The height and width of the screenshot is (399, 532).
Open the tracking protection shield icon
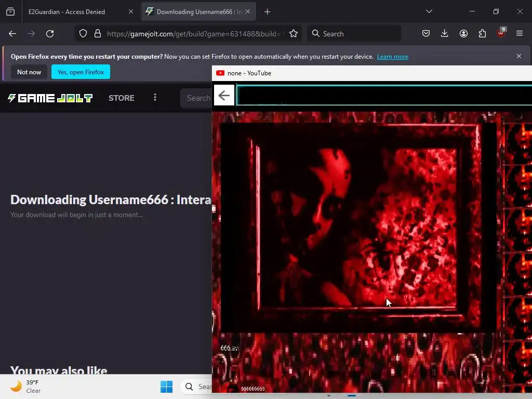tap(83, 34)
